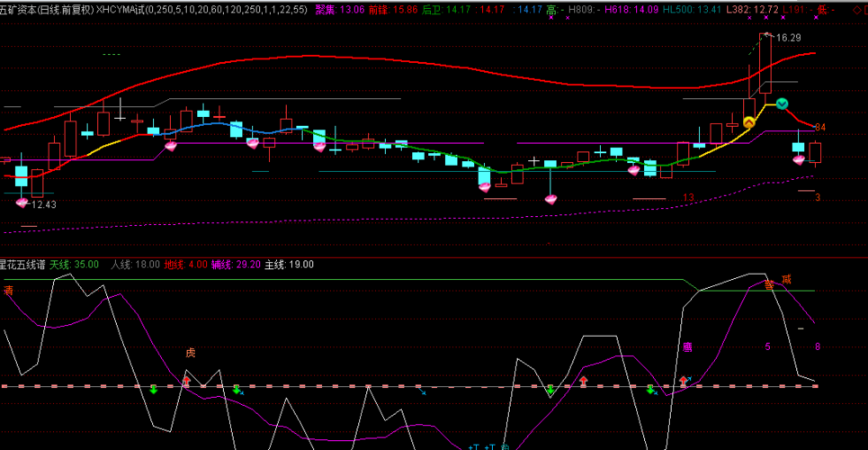The image size is (868, 450).
Task: Click the red 13 label on price chart
Action: [x=688, y=197]
